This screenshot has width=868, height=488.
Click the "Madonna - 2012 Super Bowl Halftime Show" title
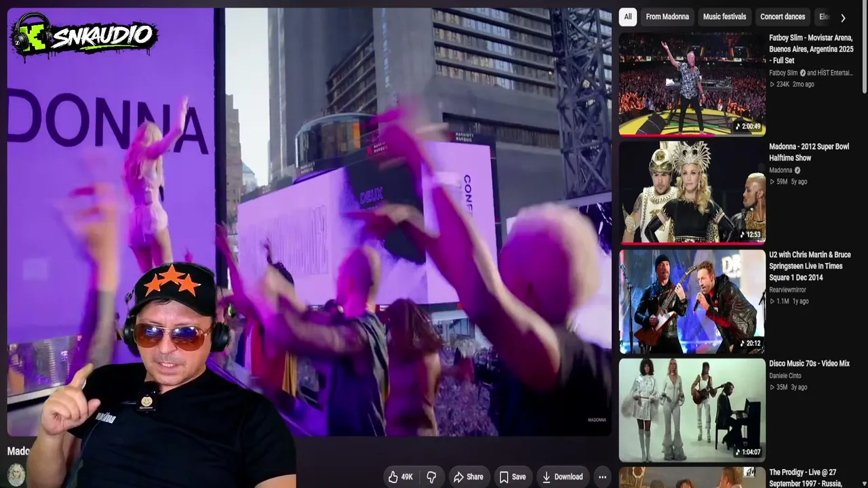click(809, 152)
